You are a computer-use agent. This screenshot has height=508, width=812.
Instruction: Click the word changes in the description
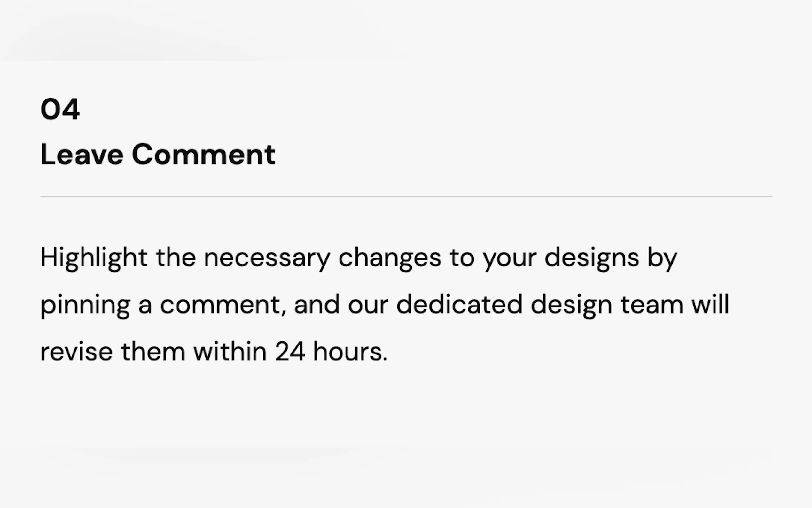(x=390, y=258)
